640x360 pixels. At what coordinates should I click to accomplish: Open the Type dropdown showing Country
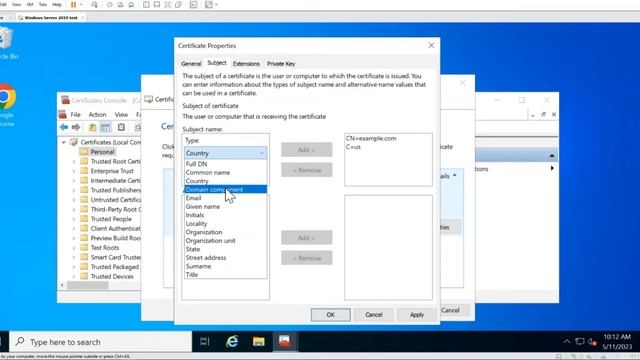[225, 153]
